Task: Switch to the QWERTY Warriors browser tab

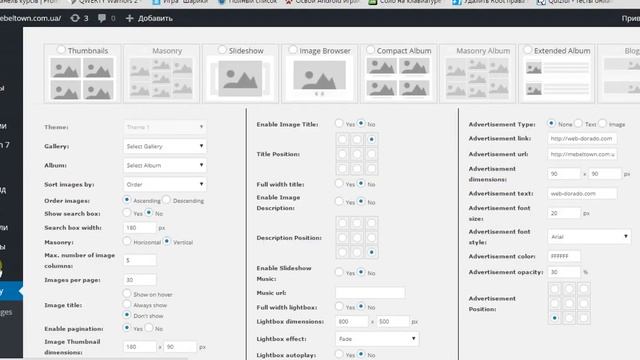Action: pos(105,2)
